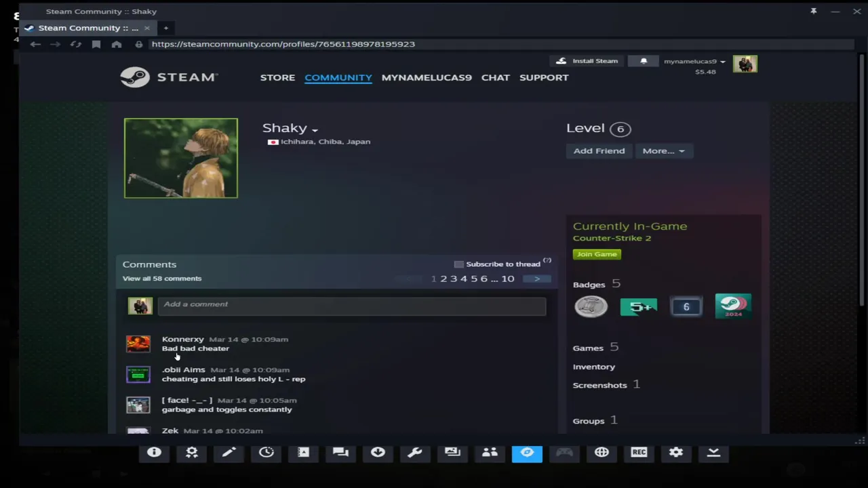868x488 pixels.
Task: Pin the overlay window with the pin icon
Action: pos(814,11)
